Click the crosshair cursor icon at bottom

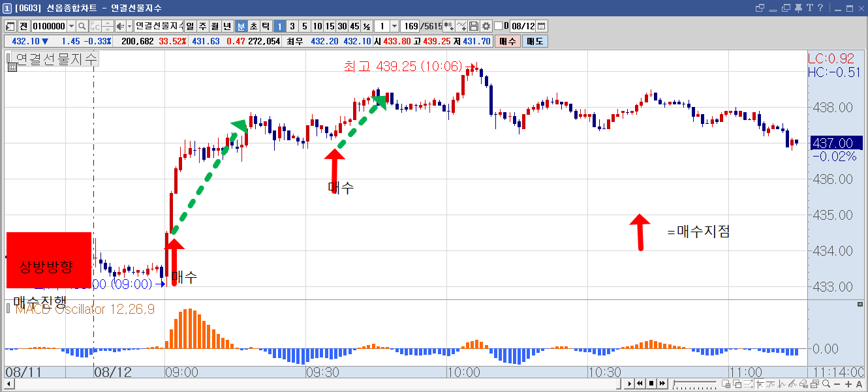pyautogui.click(x=760, y=384)
